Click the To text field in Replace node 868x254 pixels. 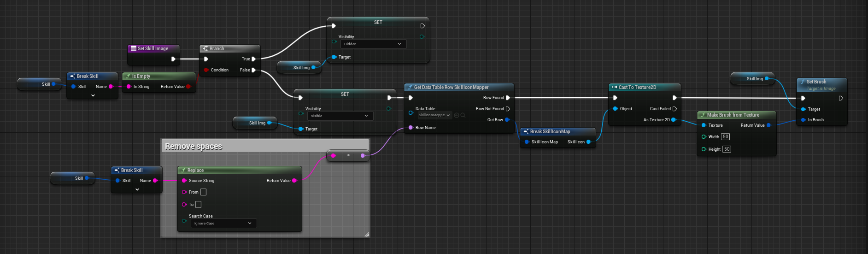point(199,204)
